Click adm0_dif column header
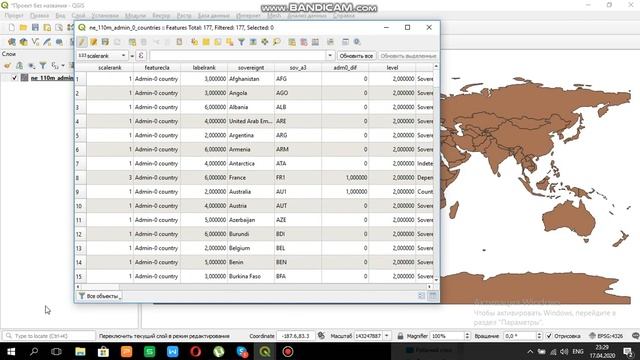The image size is (640, 360). click(x=345, y=67)
